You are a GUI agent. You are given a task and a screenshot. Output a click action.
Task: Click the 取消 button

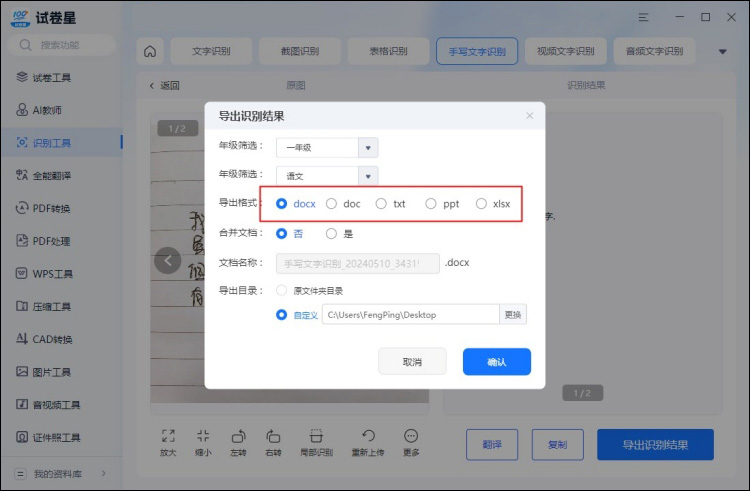click(x=412, y=362)
